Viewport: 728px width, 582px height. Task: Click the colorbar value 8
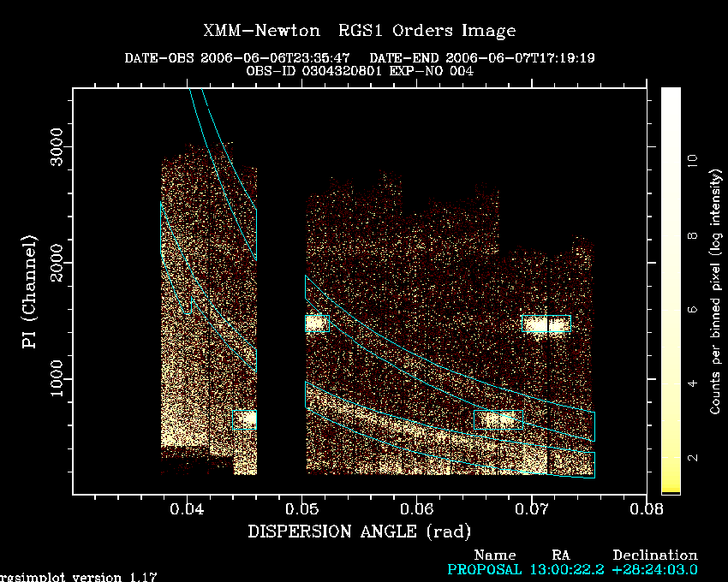[692, 235]
